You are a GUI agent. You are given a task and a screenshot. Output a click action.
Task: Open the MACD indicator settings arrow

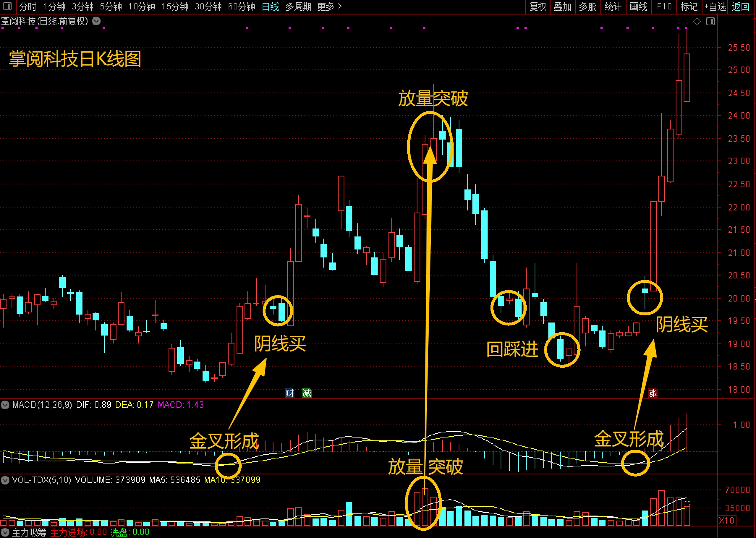(5, 405)
